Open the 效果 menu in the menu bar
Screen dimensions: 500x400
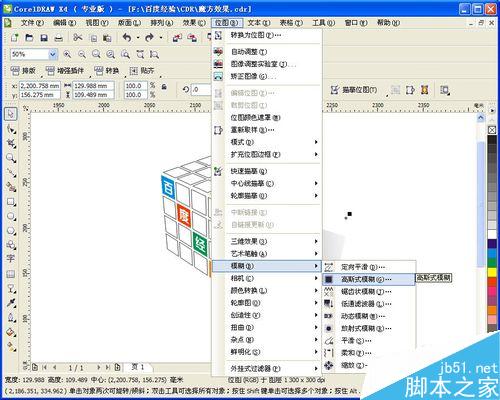194,23
